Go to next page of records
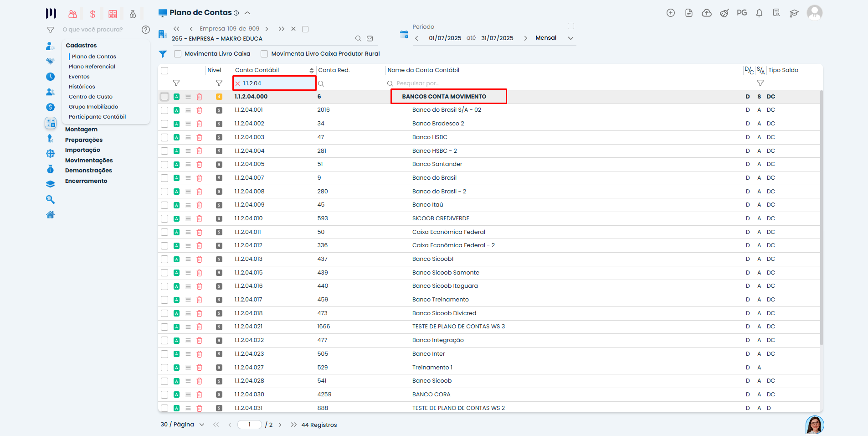 [280, 425]
